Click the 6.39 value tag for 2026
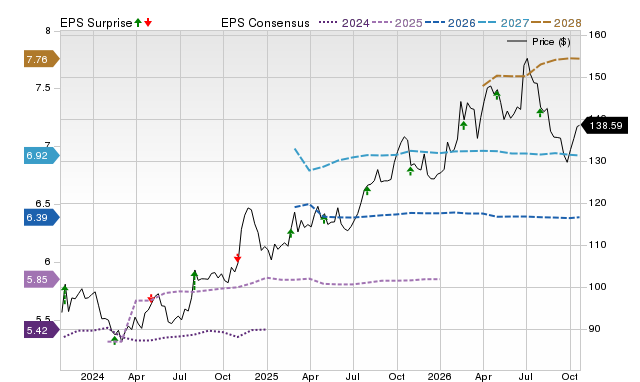This screenshot has height=382, width=640. tap(42, 218)
